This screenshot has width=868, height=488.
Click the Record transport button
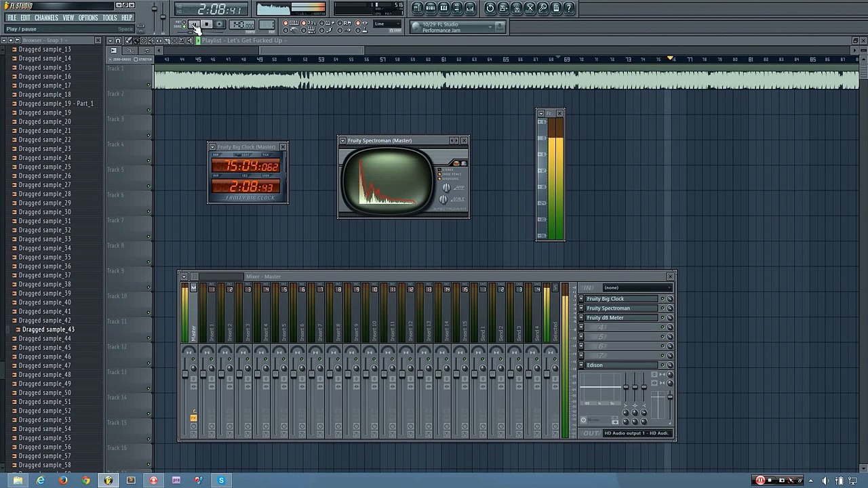219,24
